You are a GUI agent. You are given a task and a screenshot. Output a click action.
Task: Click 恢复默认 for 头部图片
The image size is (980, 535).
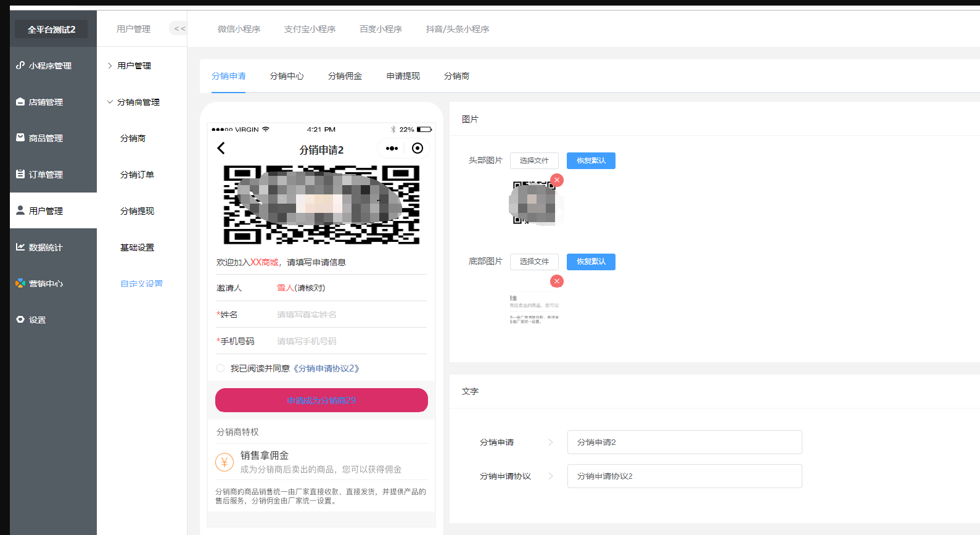(x=591, y=160)
